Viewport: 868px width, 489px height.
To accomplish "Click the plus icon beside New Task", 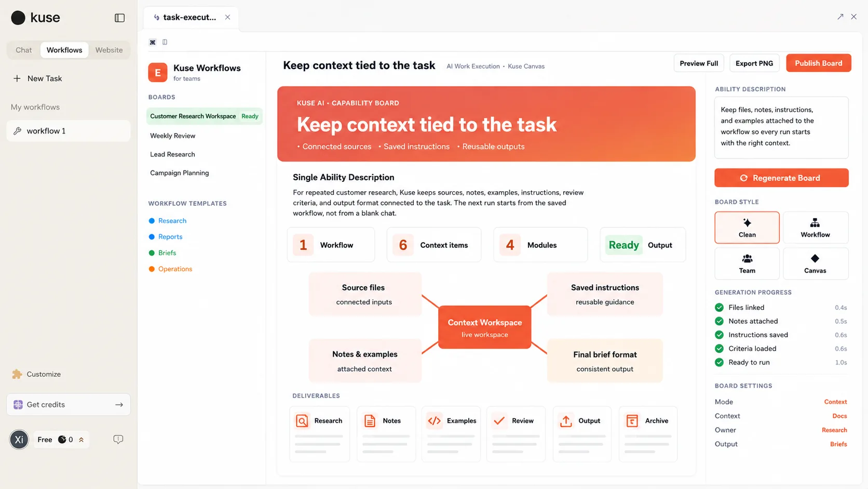I will pos(17,78).
